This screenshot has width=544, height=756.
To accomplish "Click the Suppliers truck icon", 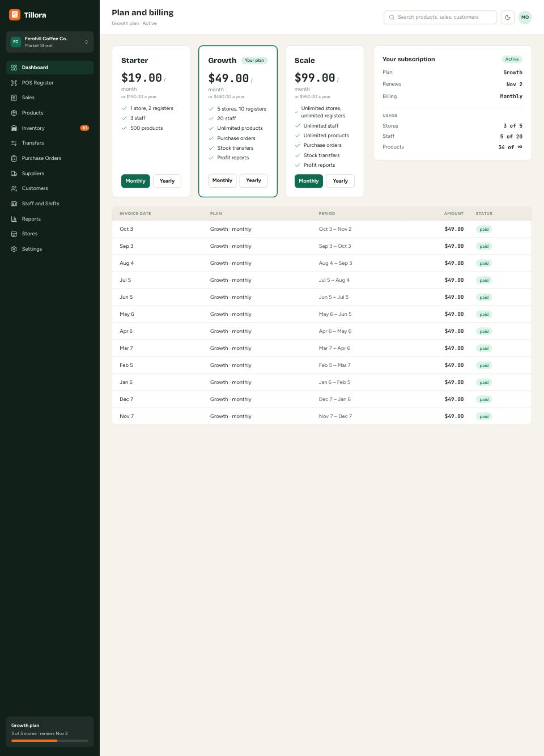I will pos(14,174).
